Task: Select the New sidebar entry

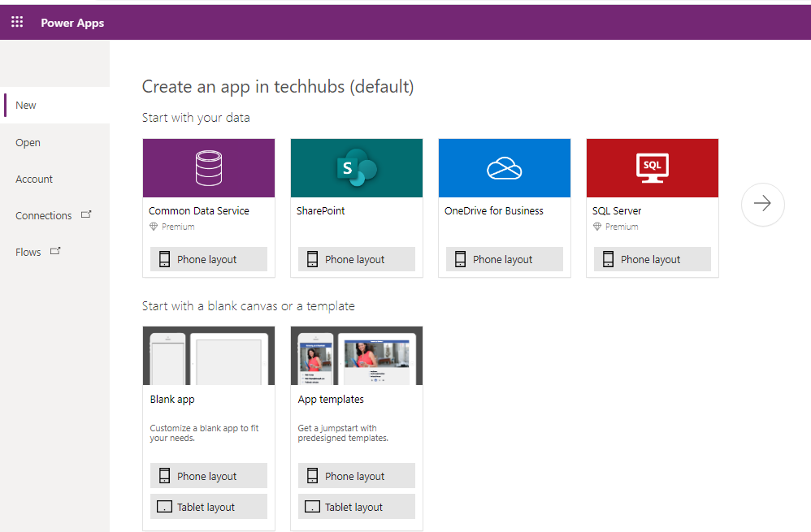Action: click(25, 105)
